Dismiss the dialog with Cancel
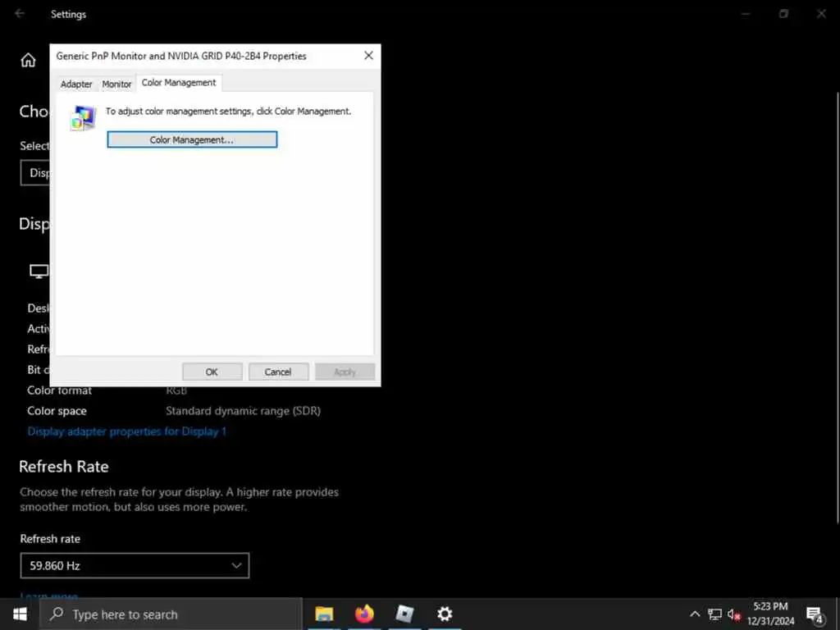Viewport: 840px width, 630px height. pyautogui.click(x=278, y=372)
